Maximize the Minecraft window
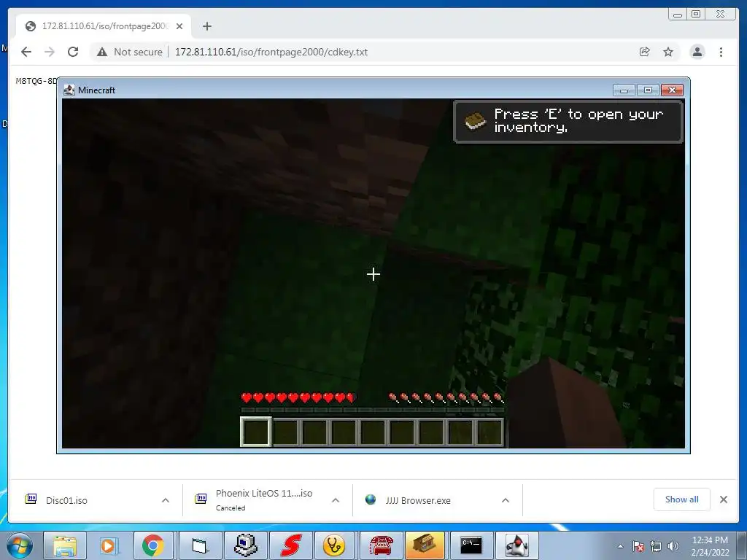Screen dimensions: 747x560 point(648,90)
